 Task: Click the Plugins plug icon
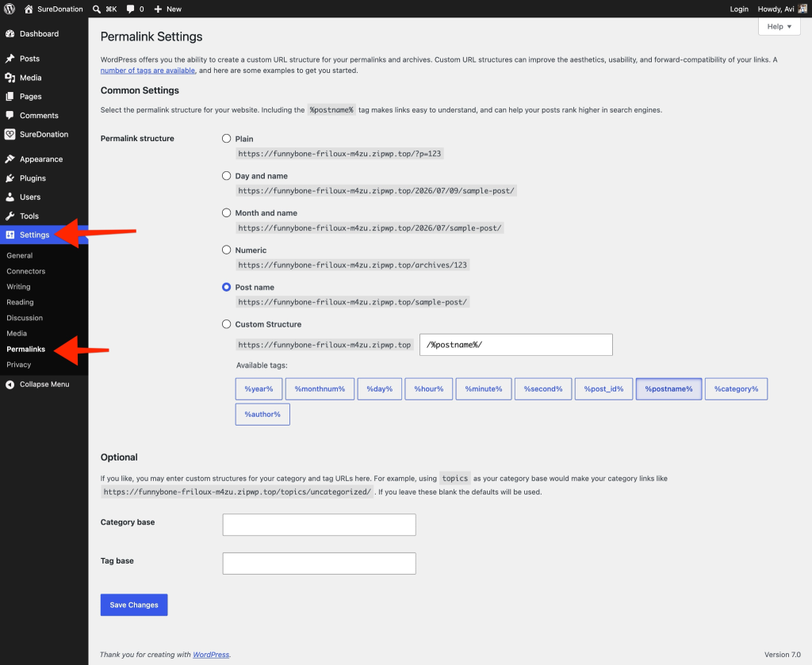[x=10, y=178]
